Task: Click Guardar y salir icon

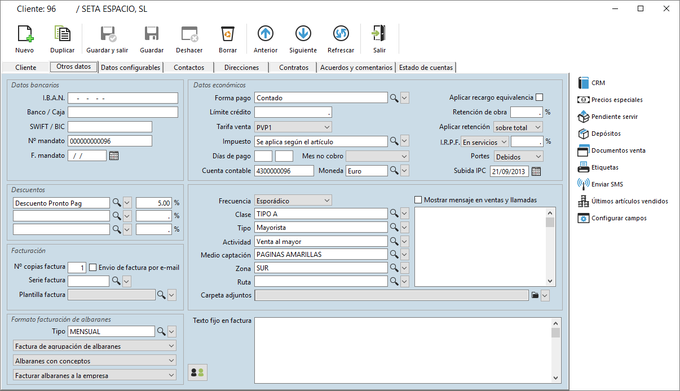Action: pyautogui.click(x=107, y=34)
